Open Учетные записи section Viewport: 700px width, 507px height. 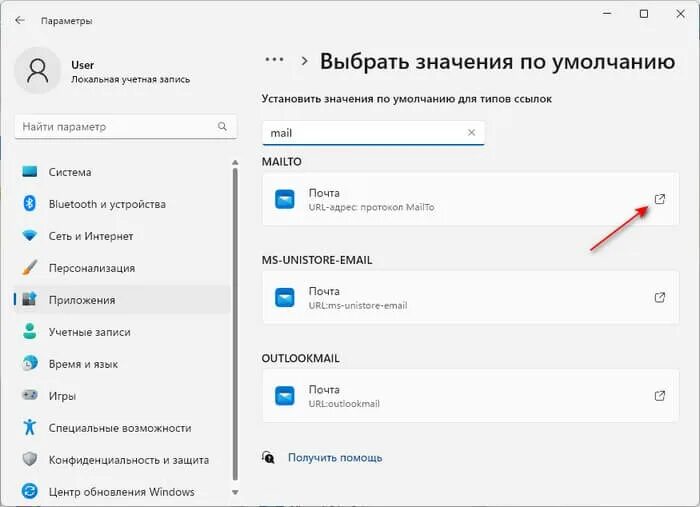121,332
